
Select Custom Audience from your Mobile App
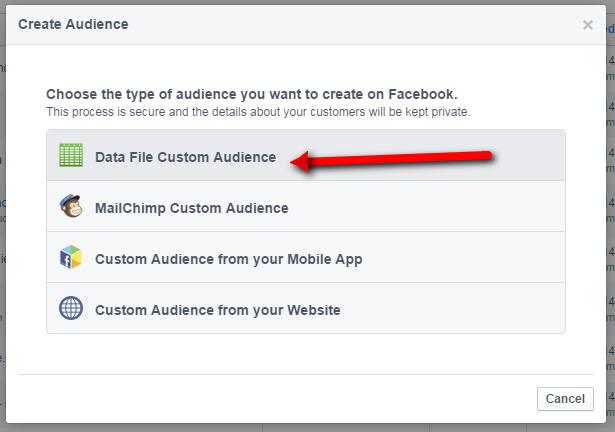tap(306, 257)
